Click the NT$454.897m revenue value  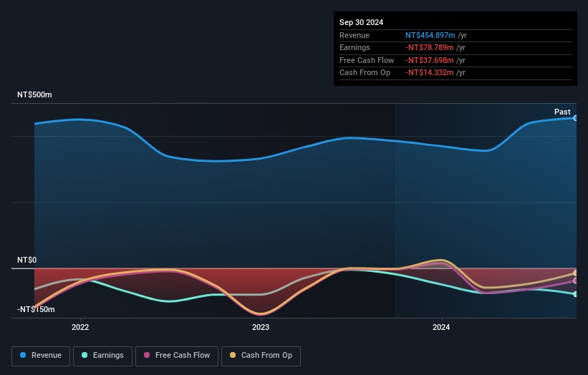[x=430, y=35]
